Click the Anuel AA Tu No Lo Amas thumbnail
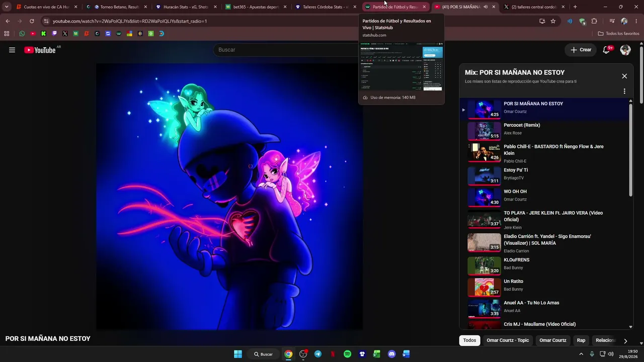 [484, 309]
